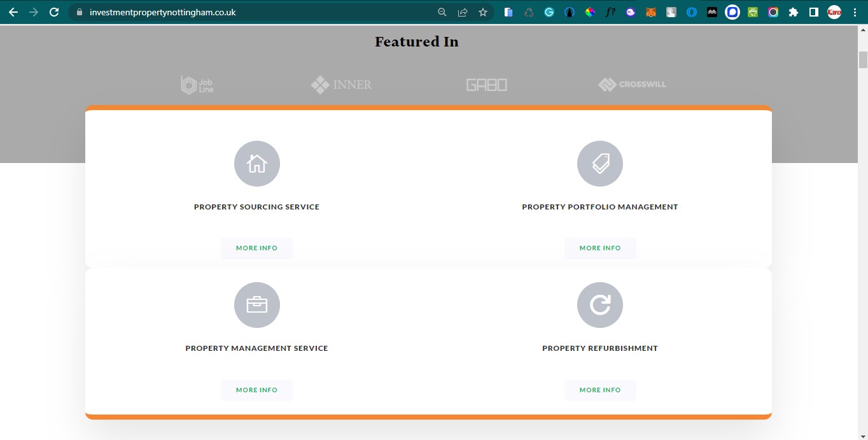
Task: Click the price tag icon above Property Portfolio Management
Action: pos(599,163)
